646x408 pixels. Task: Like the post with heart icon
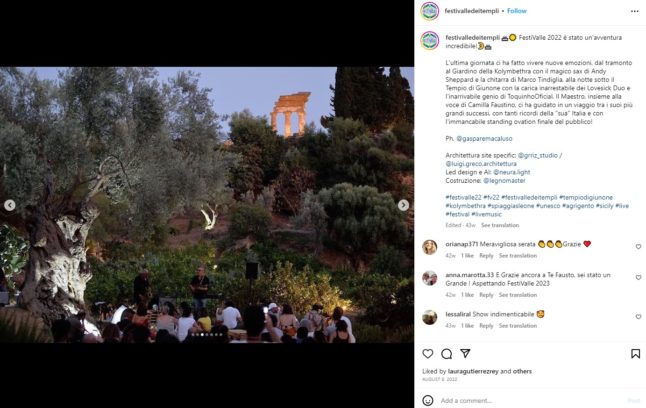428,354
